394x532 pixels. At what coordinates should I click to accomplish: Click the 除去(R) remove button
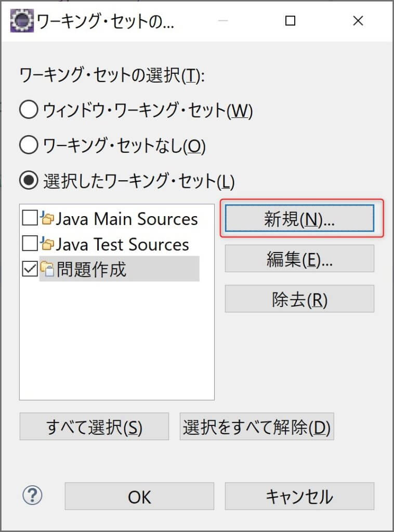point(299,299)
